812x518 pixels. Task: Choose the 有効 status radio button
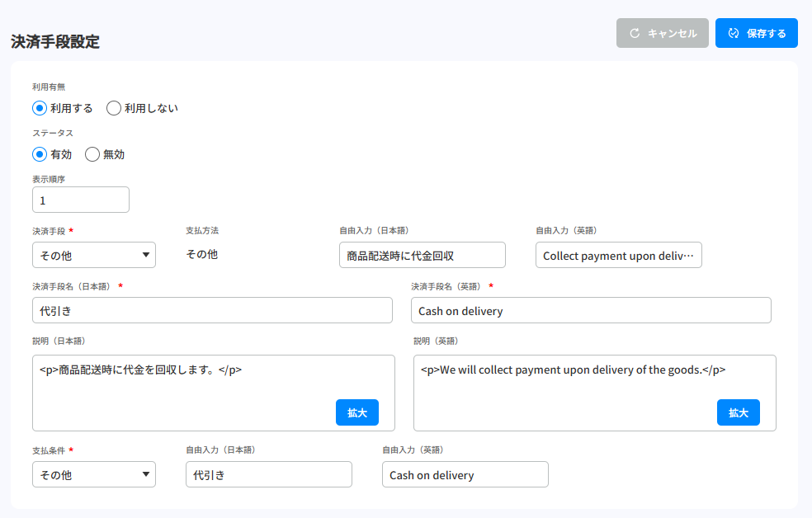40,154
